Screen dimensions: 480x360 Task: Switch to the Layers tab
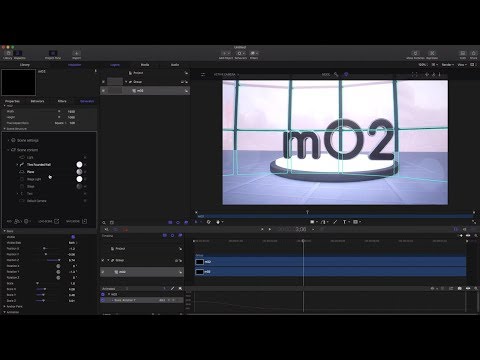pyautogui.click(x=115, y=65)
